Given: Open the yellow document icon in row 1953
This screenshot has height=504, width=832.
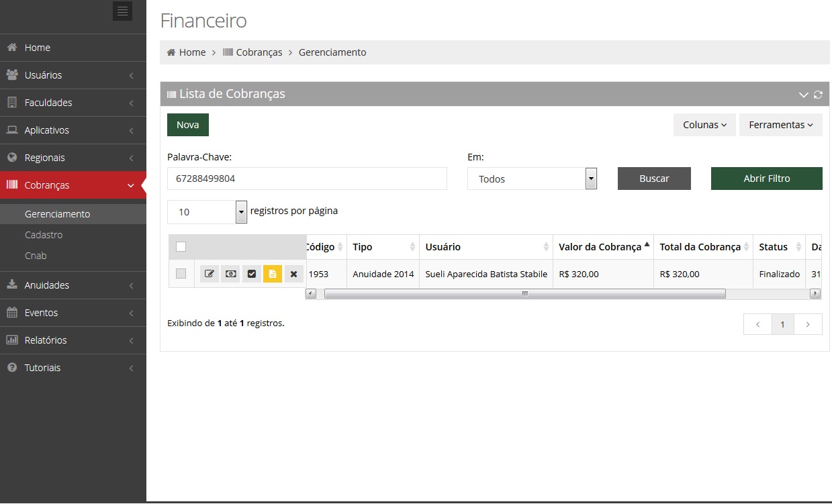Looking at the screenshot, I should [273, 274].
